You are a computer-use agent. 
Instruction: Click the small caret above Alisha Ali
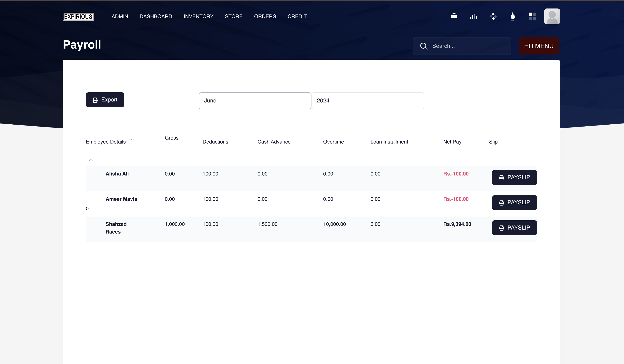click(x=91, y=160)
